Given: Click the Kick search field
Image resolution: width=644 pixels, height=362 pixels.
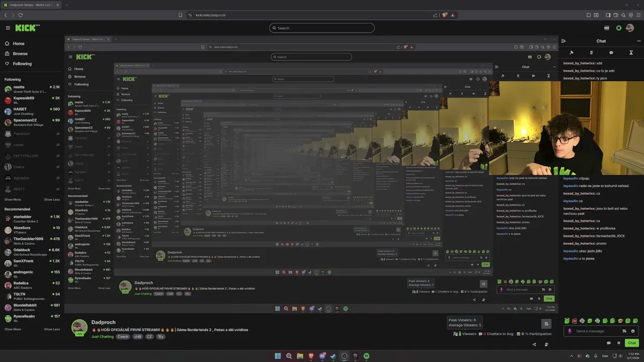Looking at the screenshot, I should click(x=322, y=28).
